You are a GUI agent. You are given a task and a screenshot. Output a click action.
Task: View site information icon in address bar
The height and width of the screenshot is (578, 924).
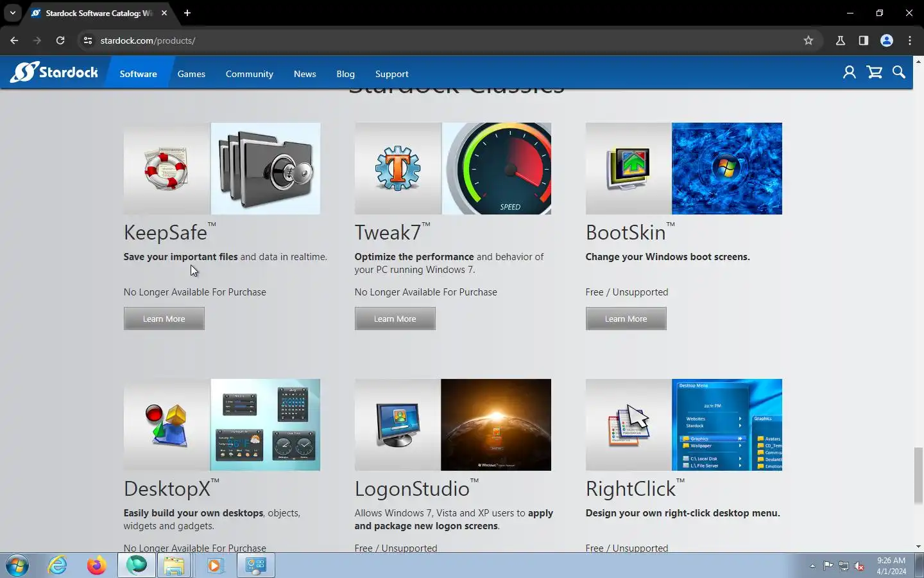click(88, 40)
